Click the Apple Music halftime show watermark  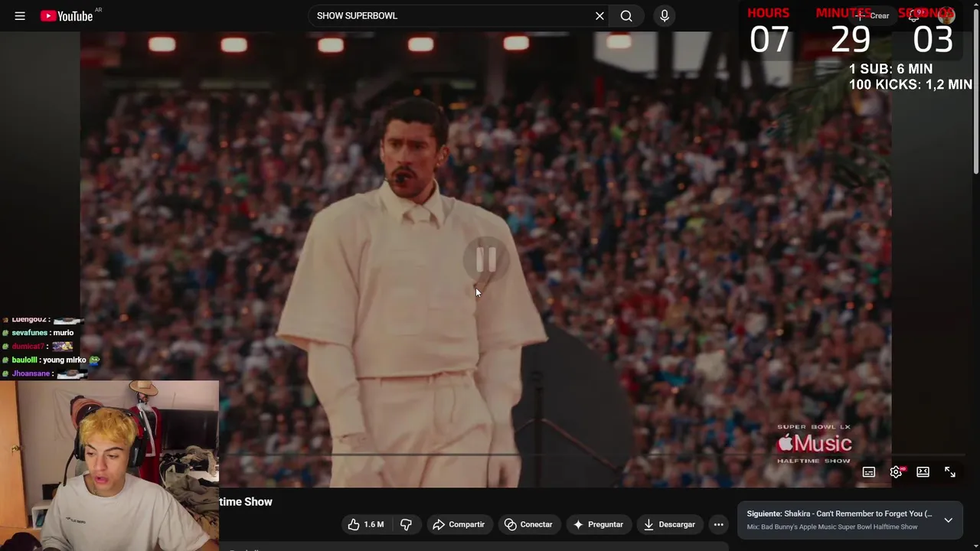[814, 444]
